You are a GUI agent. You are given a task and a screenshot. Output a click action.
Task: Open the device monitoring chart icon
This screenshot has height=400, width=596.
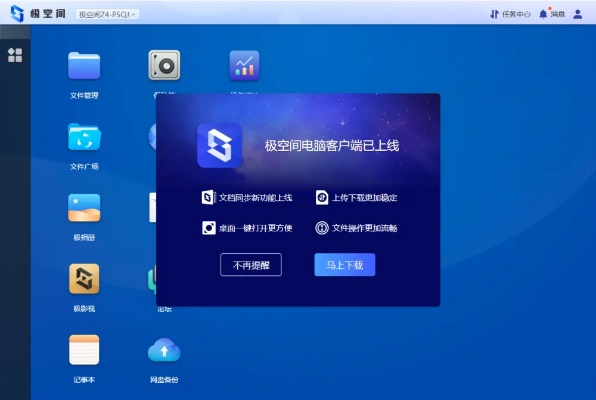tap(244, 65)
